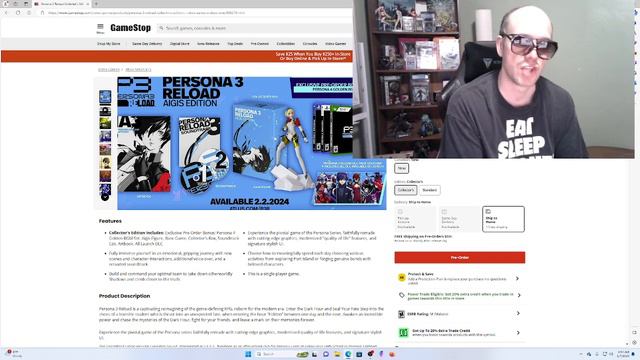Expand ESRB Rating chevron
The image size is (640, 360).
[x=518, y=313]
